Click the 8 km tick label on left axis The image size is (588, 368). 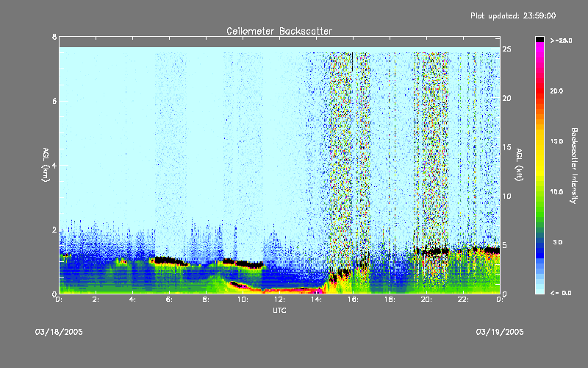(54, 37)
